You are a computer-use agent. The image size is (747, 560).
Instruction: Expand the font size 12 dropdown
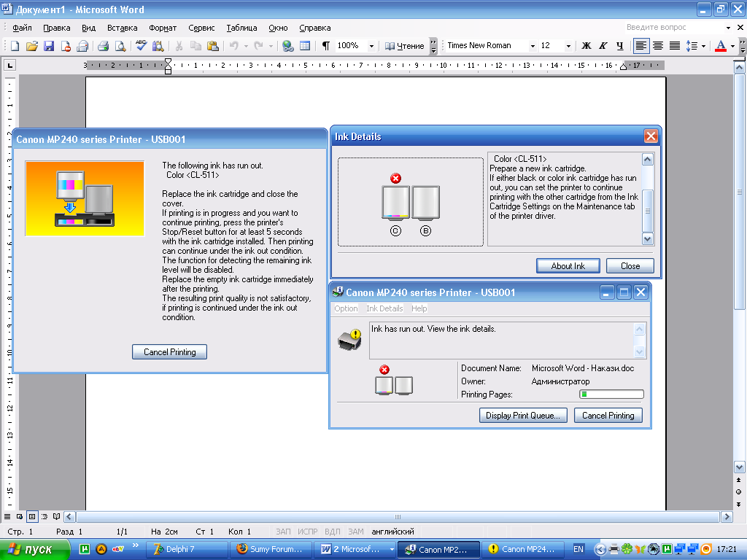coord(568,46)
